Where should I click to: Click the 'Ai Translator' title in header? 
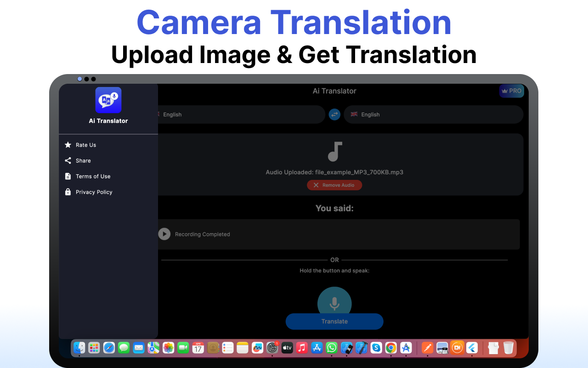pos(334,91)
